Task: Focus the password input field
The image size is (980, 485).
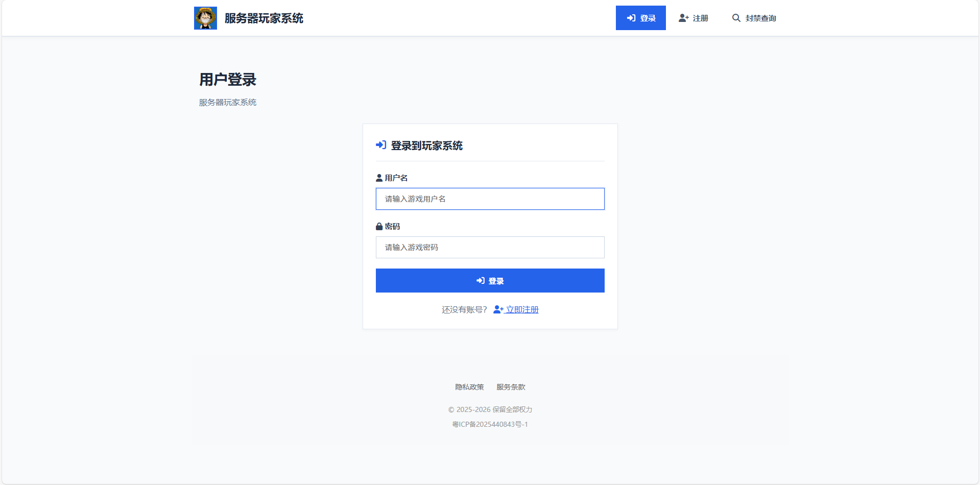Action: coord(489,247)
